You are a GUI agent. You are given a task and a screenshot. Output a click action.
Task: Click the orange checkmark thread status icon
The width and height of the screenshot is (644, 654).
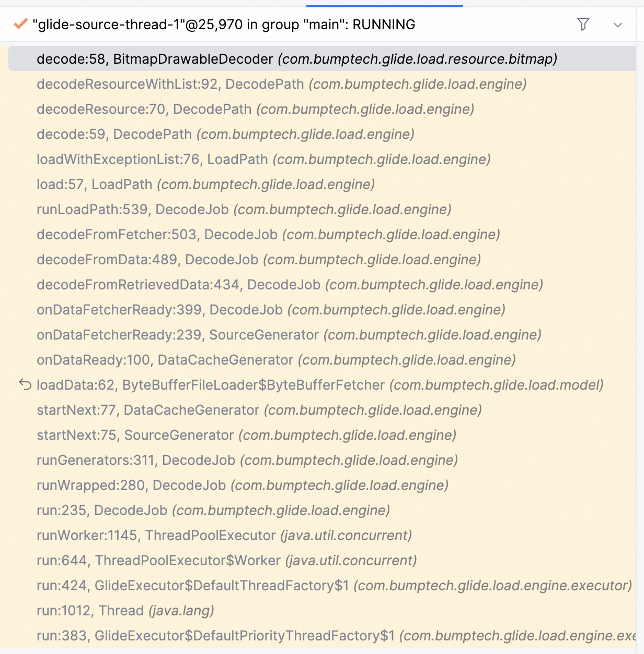click(x=20, y=24)
